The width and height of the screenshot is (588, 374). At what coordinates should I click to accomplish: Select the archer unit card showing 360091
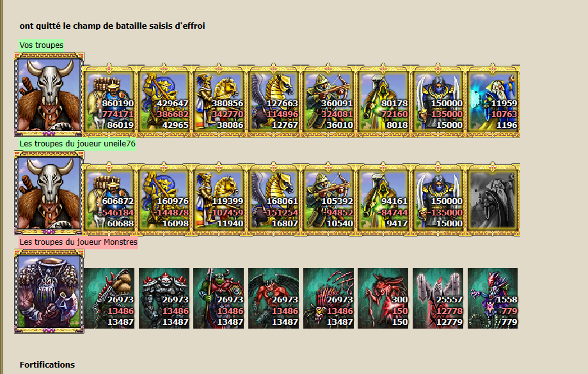328,101
